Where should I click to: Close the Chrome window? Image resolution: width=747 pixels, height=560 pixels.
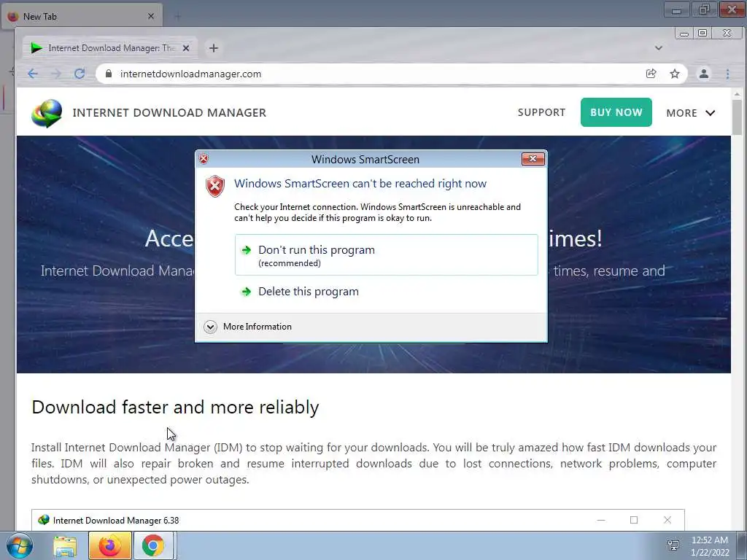pos(727,33)
